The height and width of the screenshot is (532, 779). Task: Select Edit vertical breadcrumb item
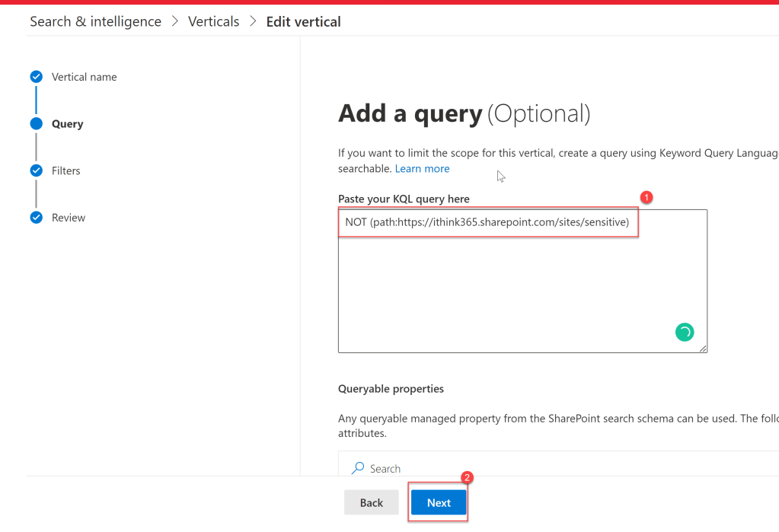pyautogui.click(x=303, y=21)
